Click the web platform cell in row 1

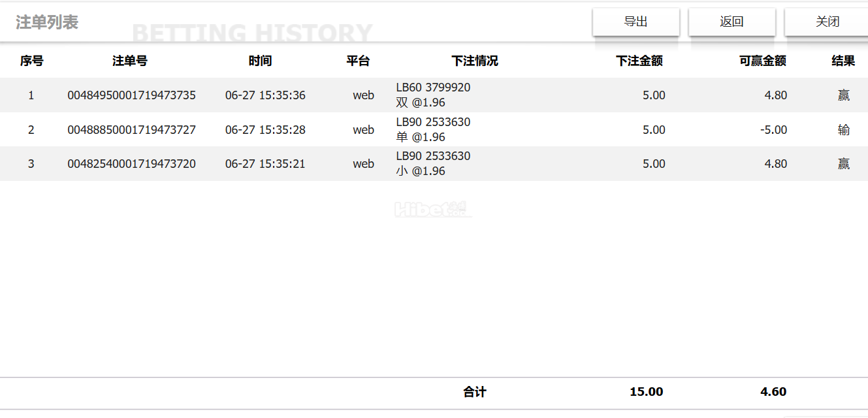[364, 95]
